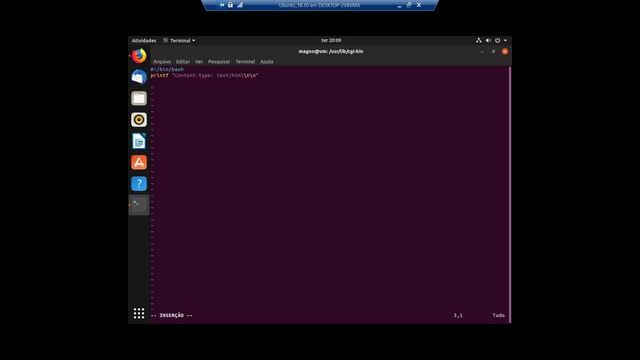640x360 pixels.
Task: Minimize the terminal window
Action: 482,51
